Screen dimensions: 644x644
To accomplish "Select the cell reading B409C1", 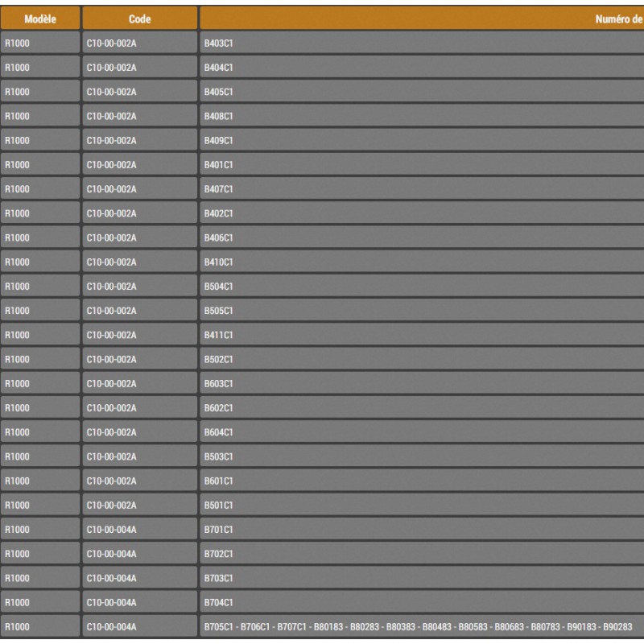I will (x=422, y=139).
